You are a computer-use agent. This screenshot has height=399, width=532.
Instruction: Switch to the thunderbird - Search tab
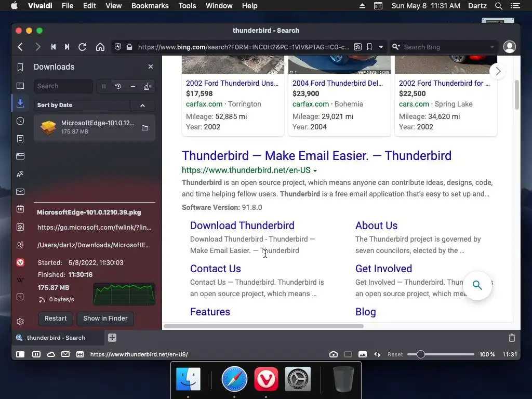58,338
